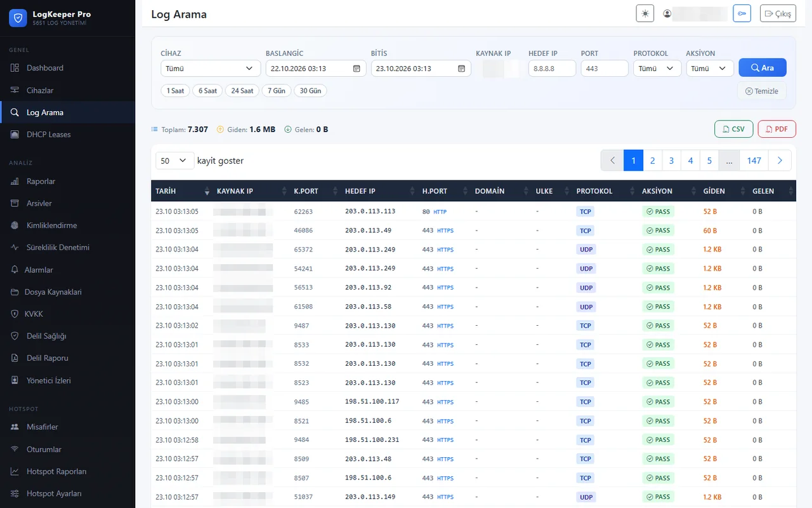
Task: Click the LogKeeper Pro shield logo
Action: (18, 18)
